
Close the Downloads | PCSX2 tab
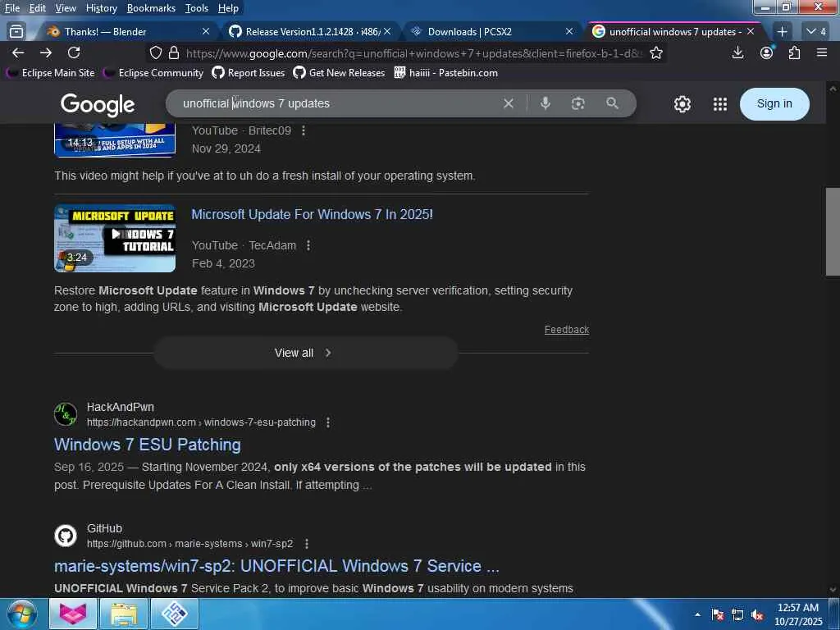click(x=569, y=32)
